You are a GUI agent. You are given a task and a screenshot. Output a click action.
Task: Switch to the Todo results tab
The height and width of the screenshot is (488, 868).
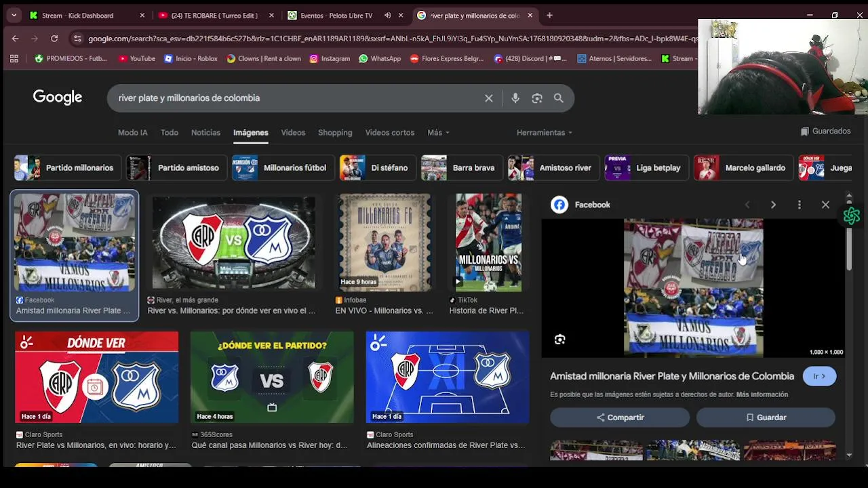click(170, 133)
